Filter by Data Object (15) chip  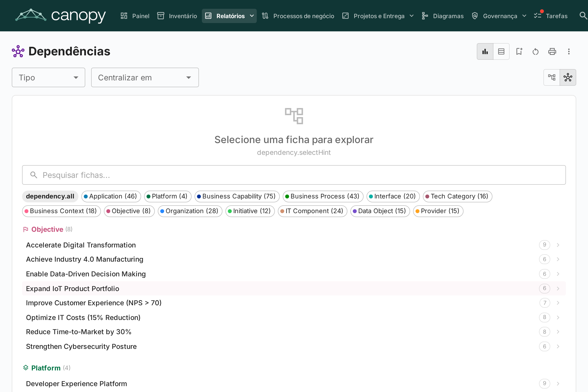click(380, 211)
